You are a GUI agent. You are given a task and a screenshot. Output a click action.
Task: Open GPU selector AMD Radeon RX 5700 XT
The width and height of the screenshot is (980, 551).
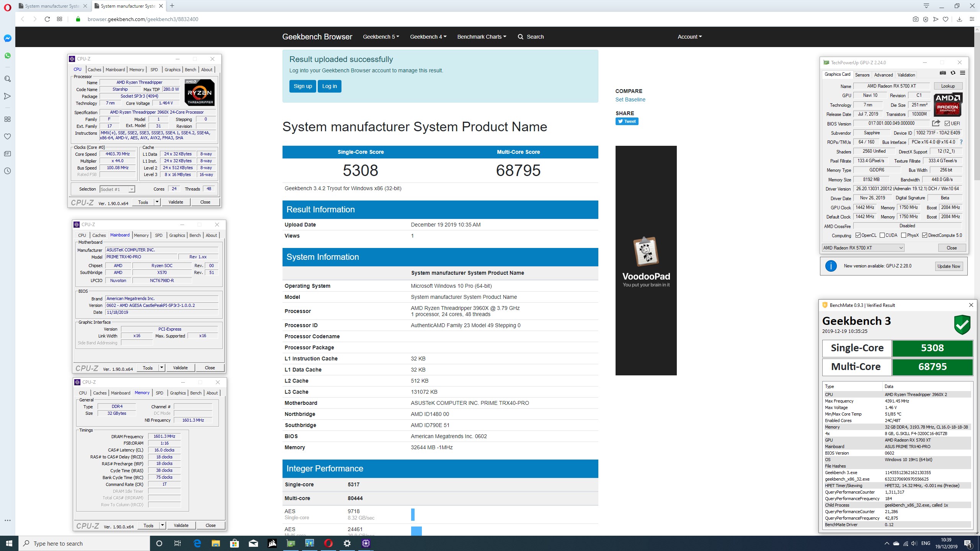863,248
